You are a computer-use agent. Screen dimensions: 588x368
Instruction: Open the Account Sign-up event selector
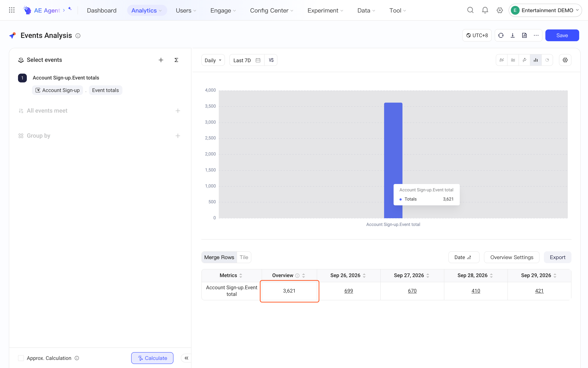(x=58, y=90)
